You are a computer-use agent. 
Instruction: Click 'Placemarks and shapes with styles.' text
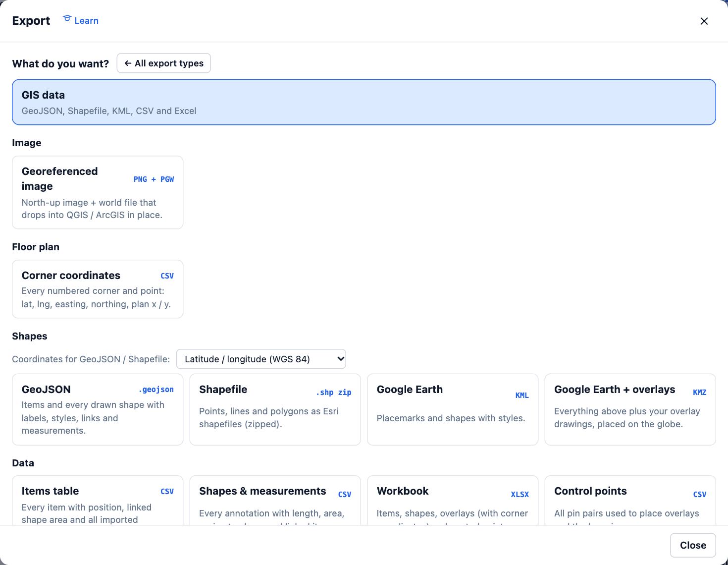click(451, 418)
